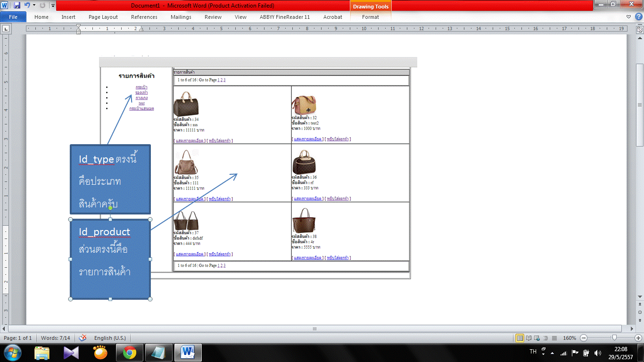
Task: Click the zoom slider handle
Action: 614,338
